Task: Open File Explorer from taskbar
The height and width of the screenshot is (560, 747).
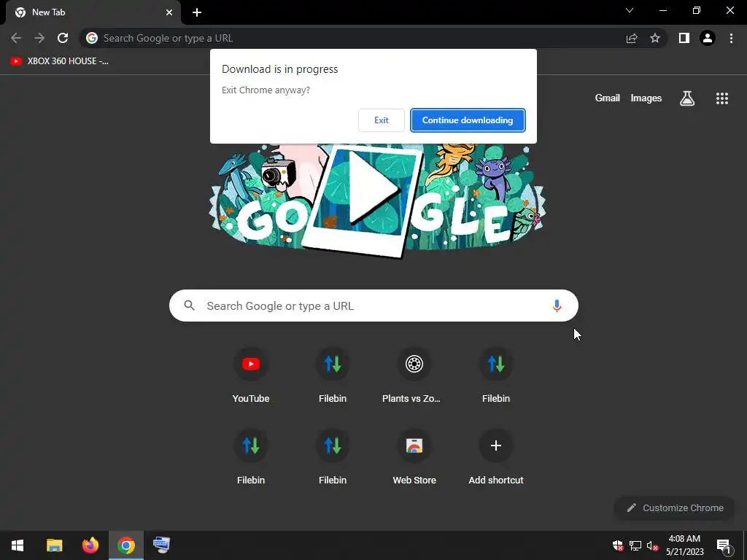Action: tap(54, 545)
